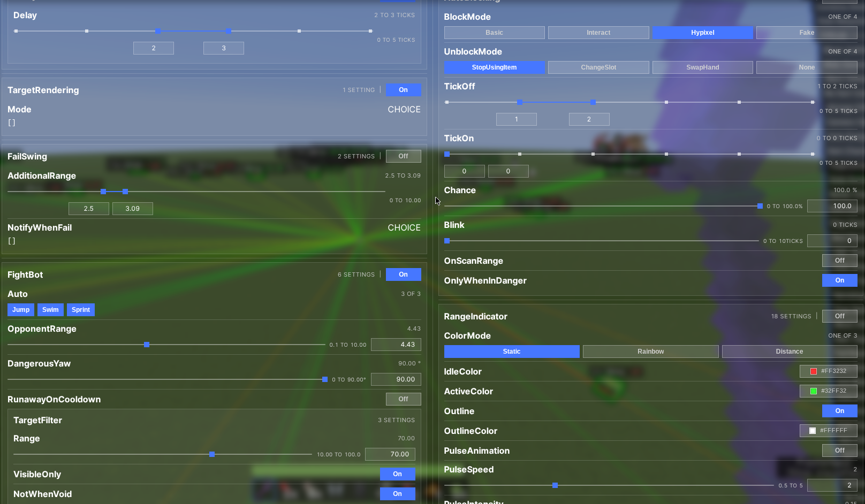Open the IdleColor red swatch
This screenshot has width=865, height=504.
click(814, 371)
